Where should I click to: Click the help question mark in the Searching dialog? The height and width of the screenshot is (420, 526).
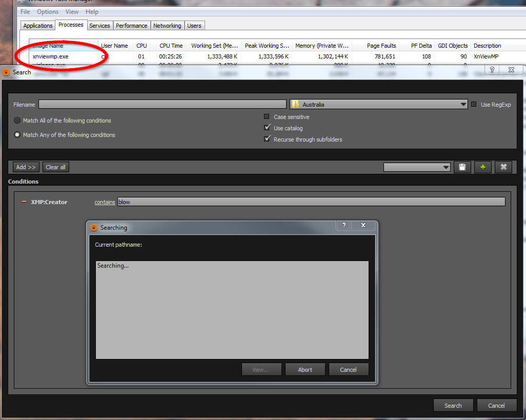(344, 225)
